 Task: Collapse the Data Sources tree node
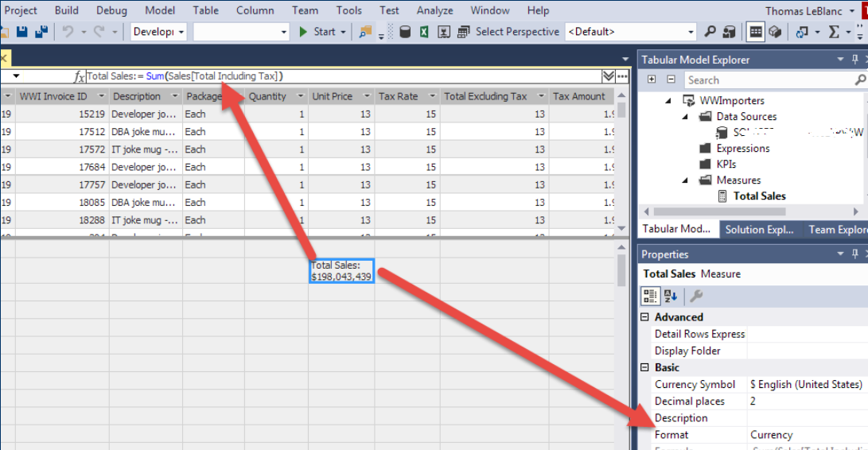tap(685, 116)
